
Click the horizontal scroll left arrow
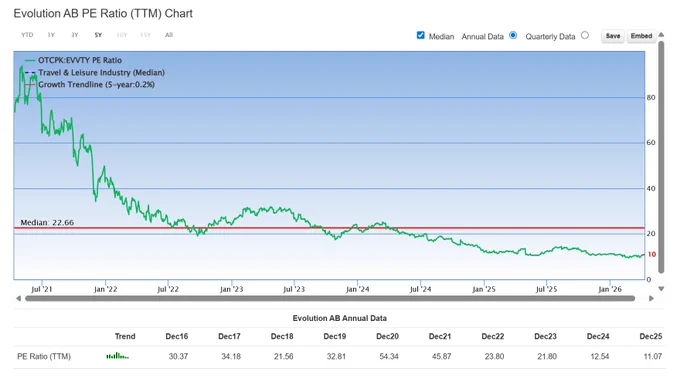pyautogui.click(x=18, y=298)
